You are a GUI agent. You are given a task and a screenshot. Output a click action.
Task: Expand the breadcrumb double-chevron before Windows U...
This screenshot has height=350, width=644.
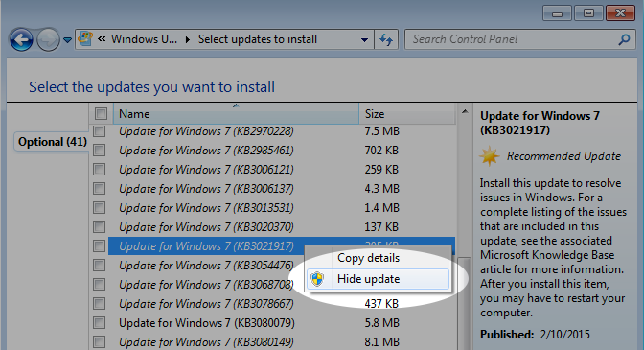[x=102, y=39]
